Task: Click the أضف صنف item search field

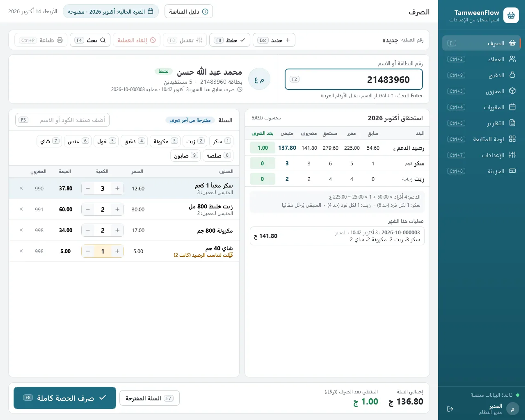Action: point(62,120)
